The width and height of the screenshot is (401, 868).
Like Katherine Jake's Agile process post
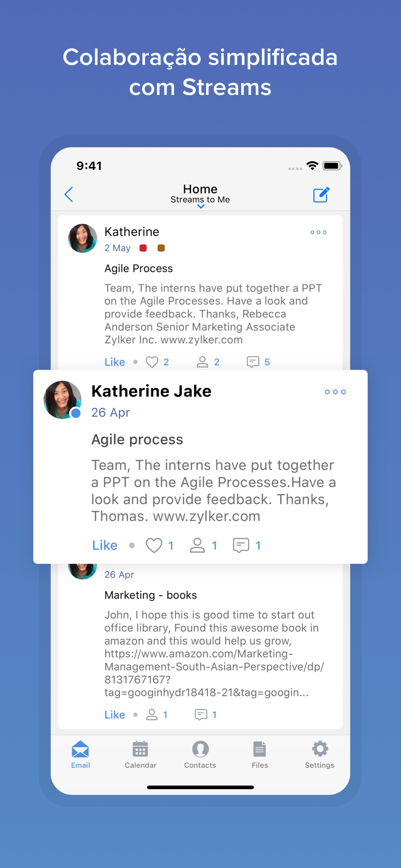[x=105, y=545]
